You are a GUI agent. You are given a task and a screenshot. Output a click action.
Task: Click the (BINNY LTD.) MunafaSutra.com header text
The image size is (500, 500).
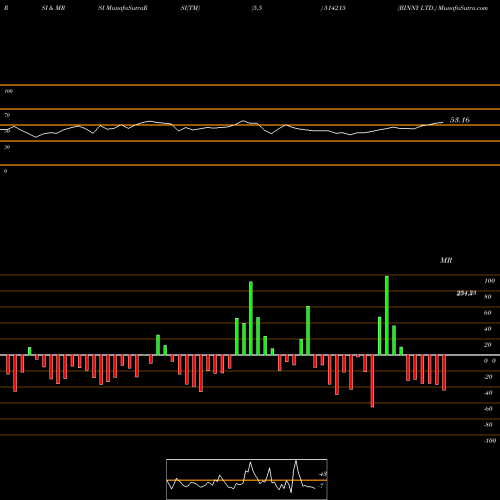pyautogui.click(x=443, y=8)
